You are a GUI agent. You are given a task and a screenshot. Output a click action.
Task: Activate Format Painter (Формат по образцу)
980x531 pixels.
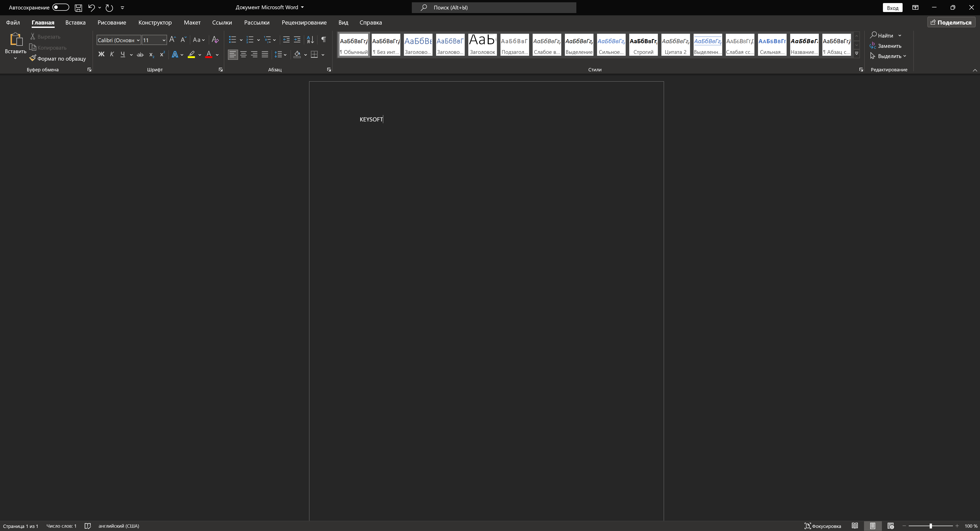(58, 59)
